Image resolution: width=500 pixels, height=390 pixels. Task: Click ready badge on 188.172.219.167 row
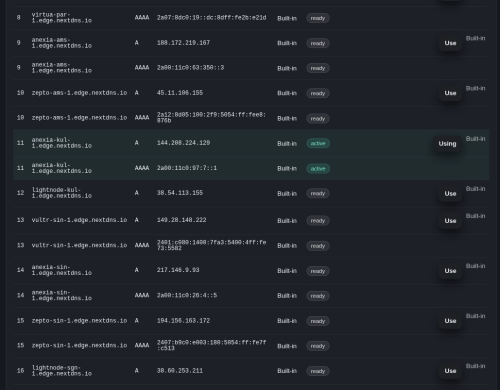coord(318,43)
